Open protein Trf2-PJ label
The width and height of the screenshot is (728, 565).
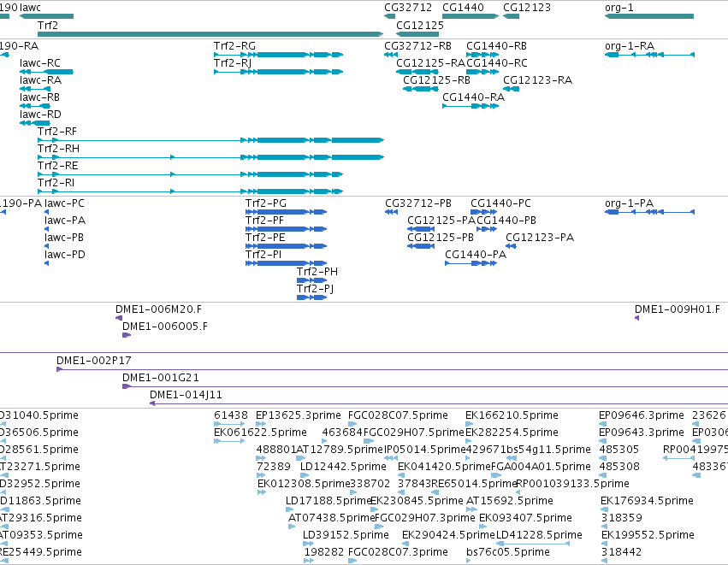[316, 289]
